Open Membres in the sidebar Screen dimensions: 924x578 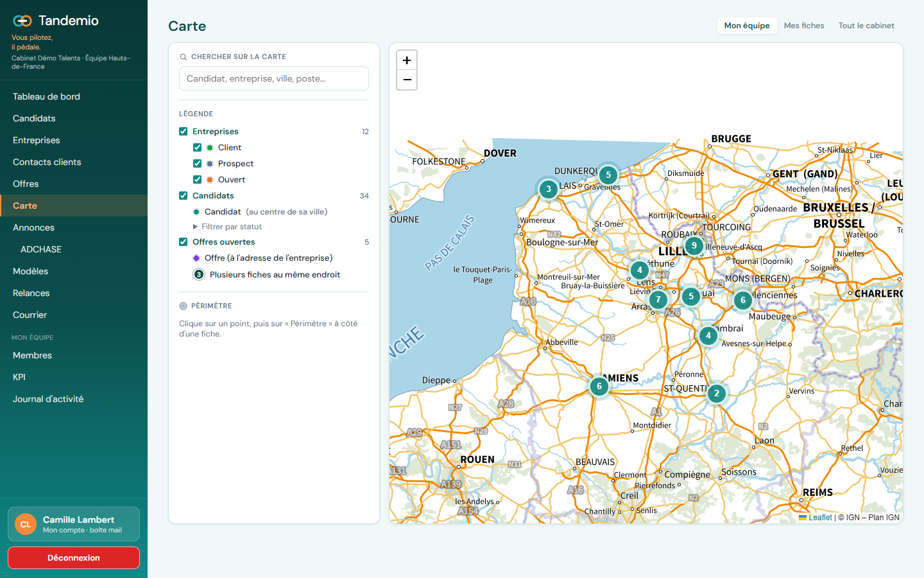74,355
